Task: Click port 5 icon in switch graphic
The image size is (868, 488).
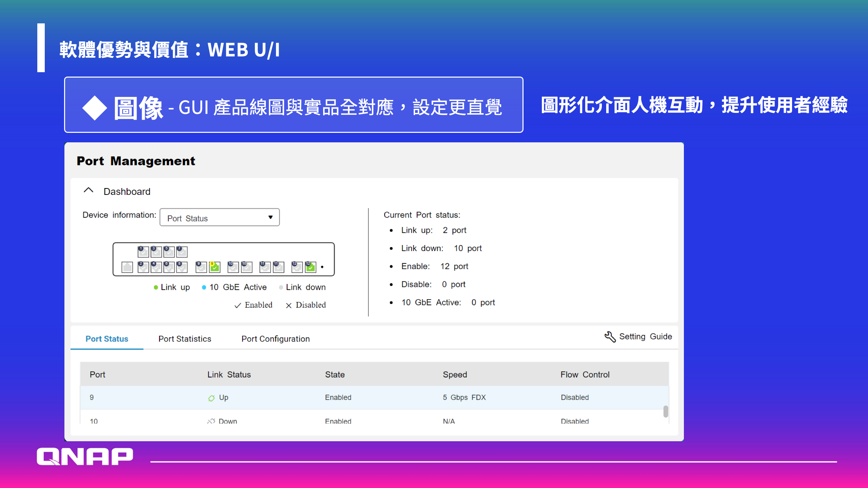Action: [169, 251]
